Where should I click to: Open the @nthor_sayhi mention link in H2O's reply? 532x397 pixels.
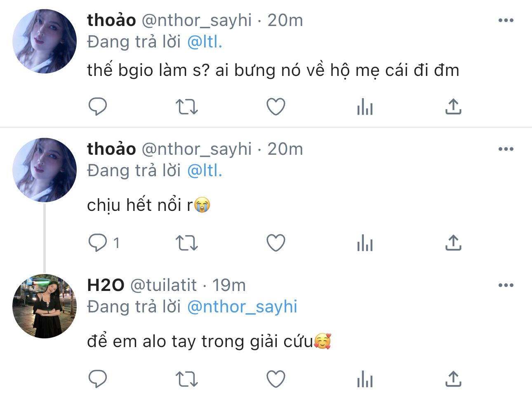242,307
